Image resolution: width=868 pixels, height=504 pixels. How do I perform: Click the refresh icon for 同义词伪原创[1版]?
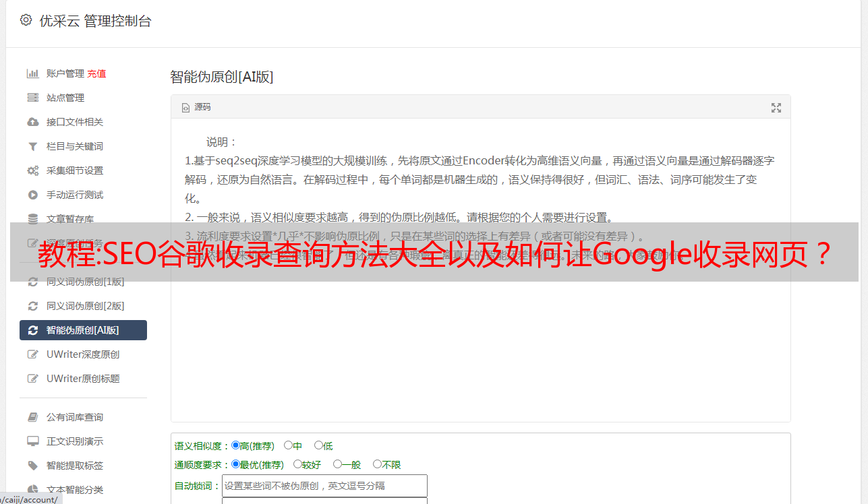[32, 282]
